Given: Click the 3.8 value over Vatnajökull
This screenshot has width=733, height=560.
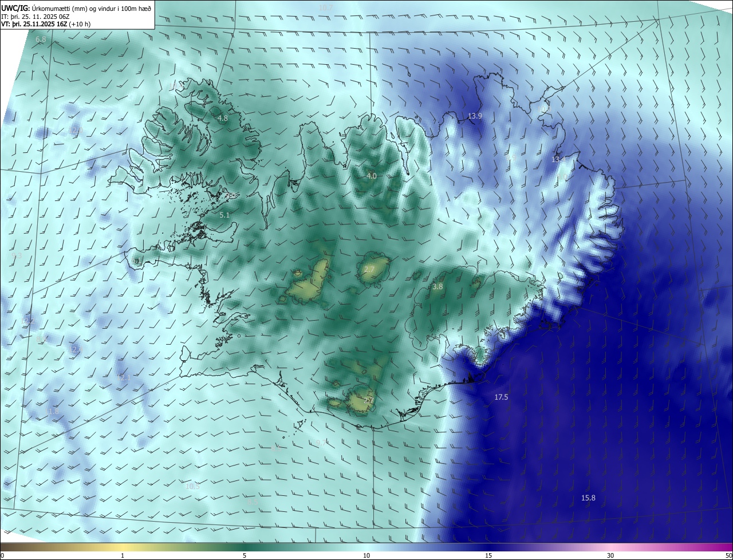Looking at the screenshot, I should [x=438, y=286].
